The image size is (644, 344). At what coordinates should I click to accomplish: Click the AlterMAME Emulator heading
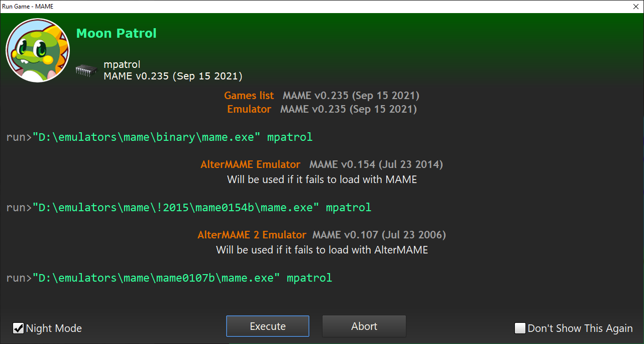coord(250,164)
